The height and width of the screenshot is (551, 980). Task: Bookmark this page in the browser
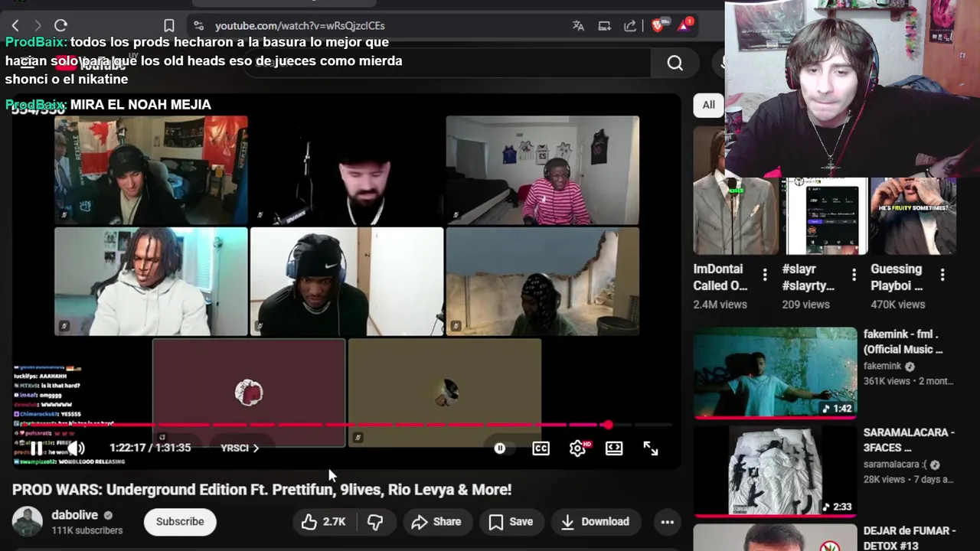[x=169, y=25]
